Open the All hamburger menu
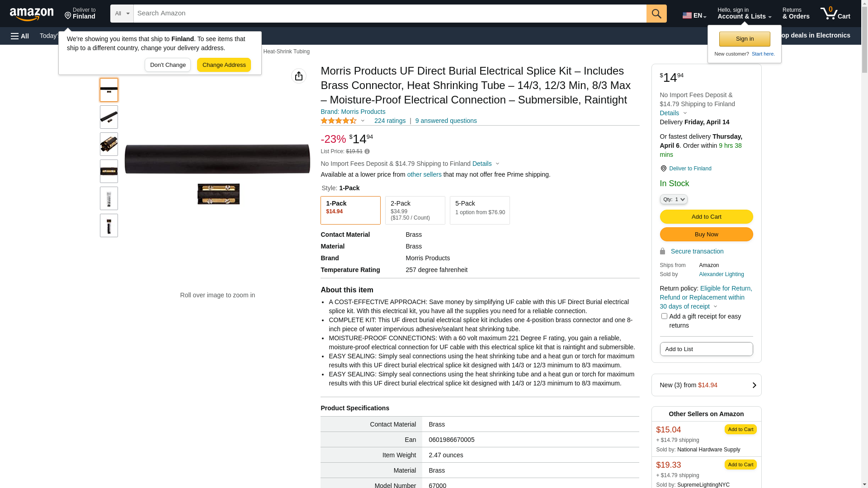 20,36
